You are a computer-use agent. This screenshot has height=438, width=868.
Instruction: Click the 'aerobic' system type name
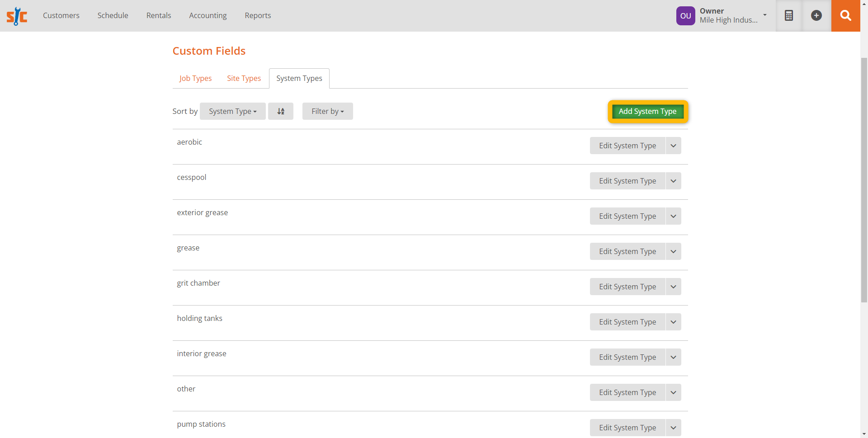(x=189, y=142)
